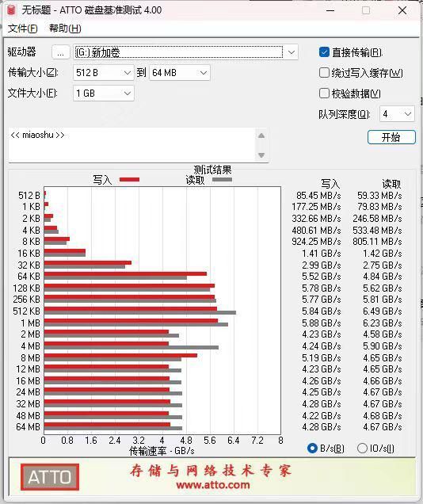The width and height of the screenshot is (423, 504).
Task: Open the 512 B transfer size dropdown
Action: click(104, 73)
